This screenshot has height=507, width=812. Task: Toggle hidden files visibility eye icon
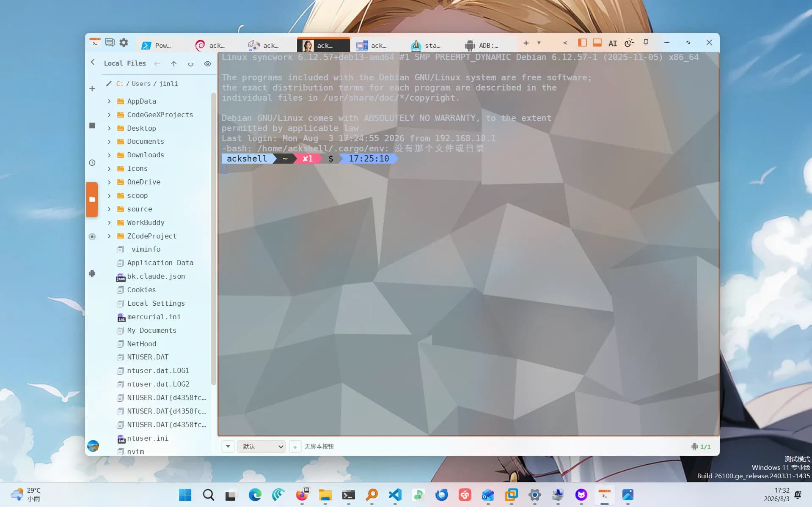pos(207,63)
